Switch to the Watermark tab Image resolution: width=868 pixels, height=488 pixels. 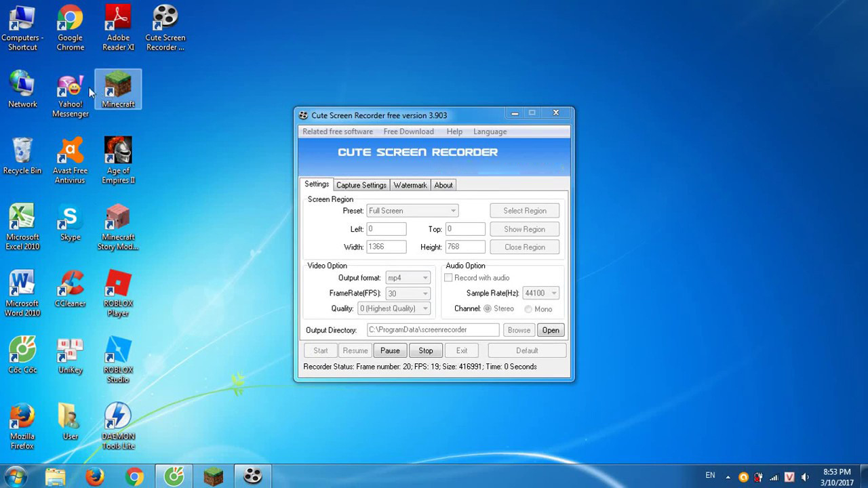(410, 185)
